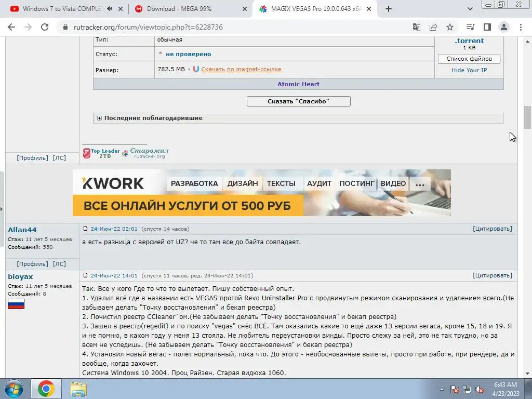This screenshot has width=532, height=399.
Task: Go forward in browser history
Action: click(28, 27)
